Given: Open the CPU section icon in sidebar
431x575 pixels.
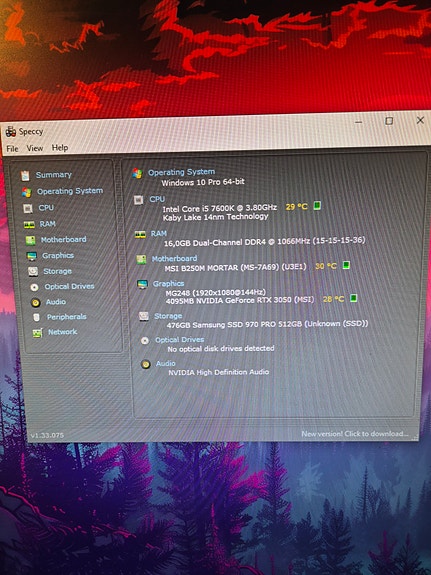Looking at the screenshot, I should (x=28, y=208).
